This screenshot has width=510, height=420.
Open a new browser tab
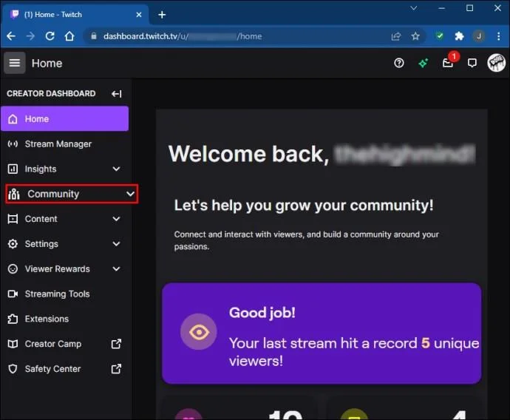tap(162, 15)
